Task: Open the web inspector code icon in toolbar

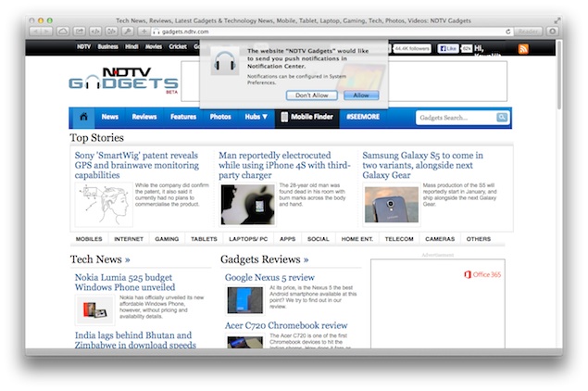Action: point(95,32)
